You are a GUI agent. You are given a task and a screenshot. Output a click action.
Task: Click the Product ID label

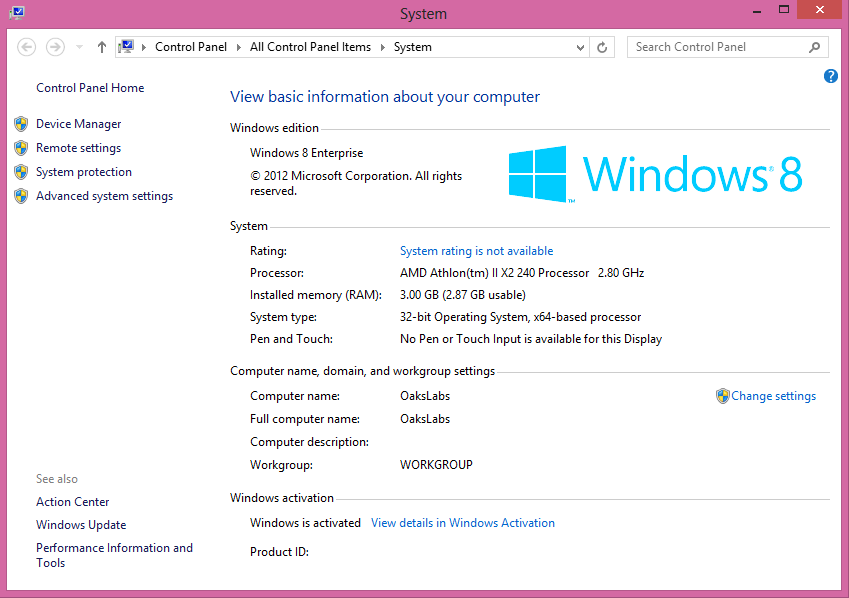click(x=279, y=552)
